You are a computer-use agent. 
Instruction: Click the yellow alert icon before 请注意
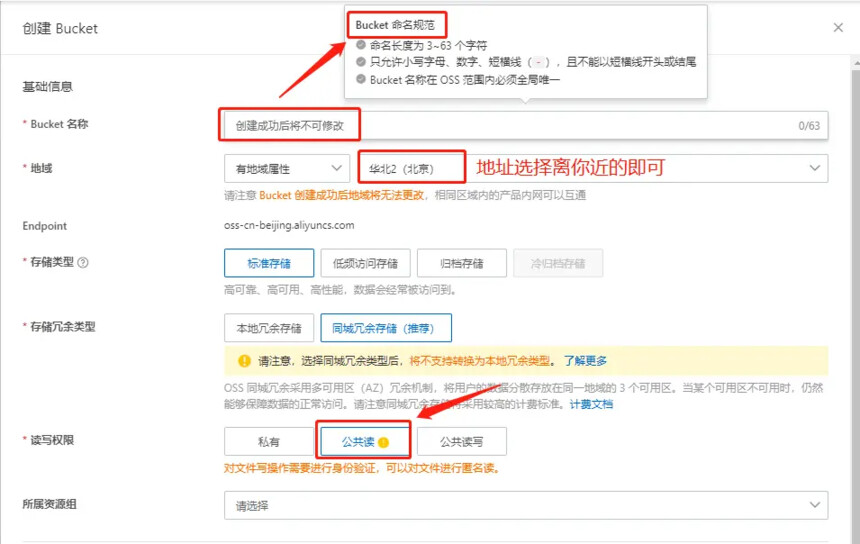(244, 361)
